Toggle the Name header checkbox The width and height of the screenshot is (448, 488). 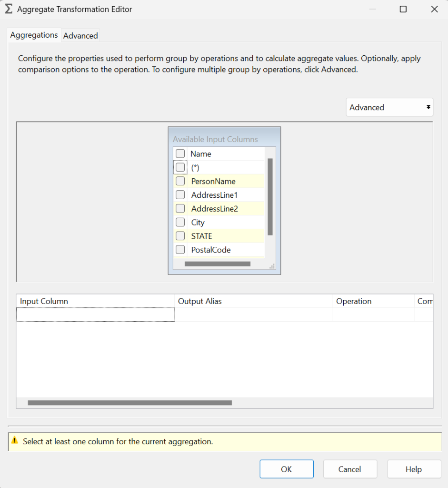(x=180, y=153)
